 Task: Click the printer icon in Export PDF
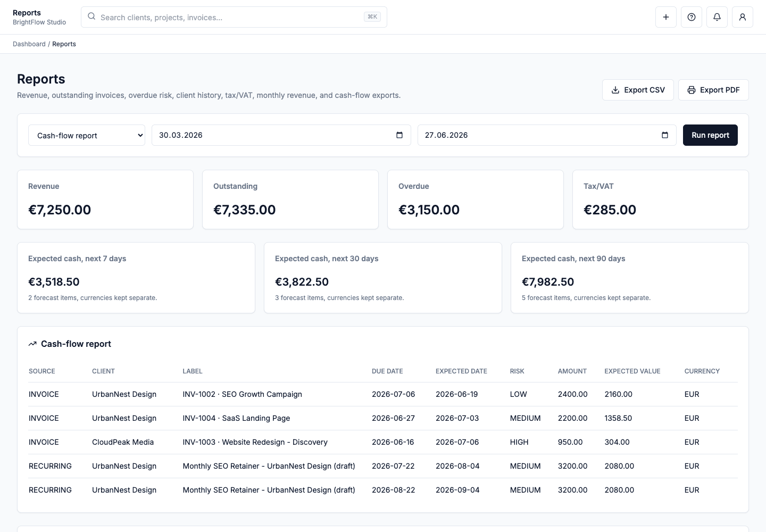tap(692, 90)
